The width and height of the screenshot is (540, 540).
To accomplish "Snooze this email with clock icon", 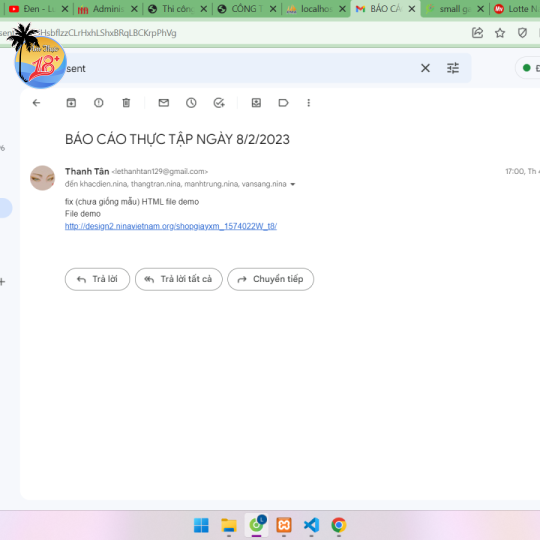I will [x=191, y=103].
